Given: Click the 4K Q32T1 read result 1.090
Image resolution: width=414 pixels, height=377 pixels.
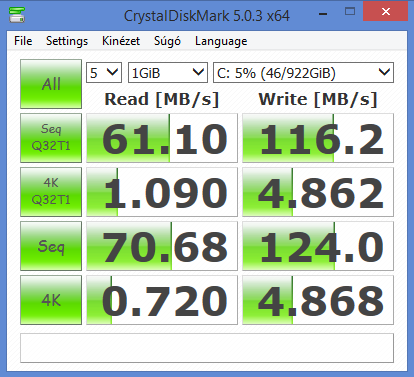Looking at the screenshot, I should tap(162, 192).
